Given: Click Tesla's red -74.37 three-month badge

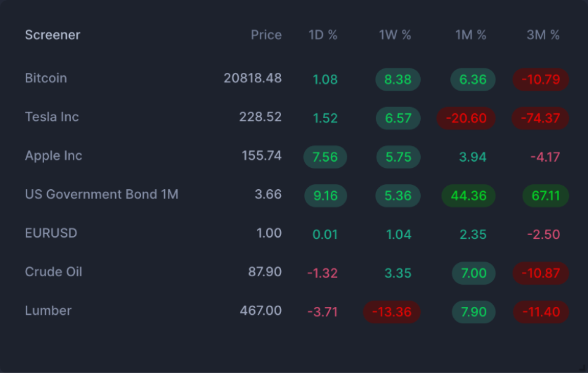Looking at the screenshot, I should pos(540,118).
